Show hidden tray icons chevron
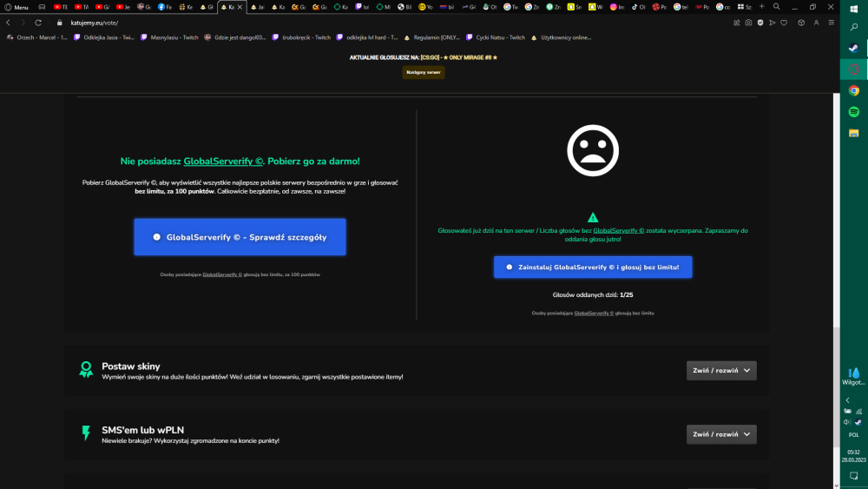 [847, 400]
